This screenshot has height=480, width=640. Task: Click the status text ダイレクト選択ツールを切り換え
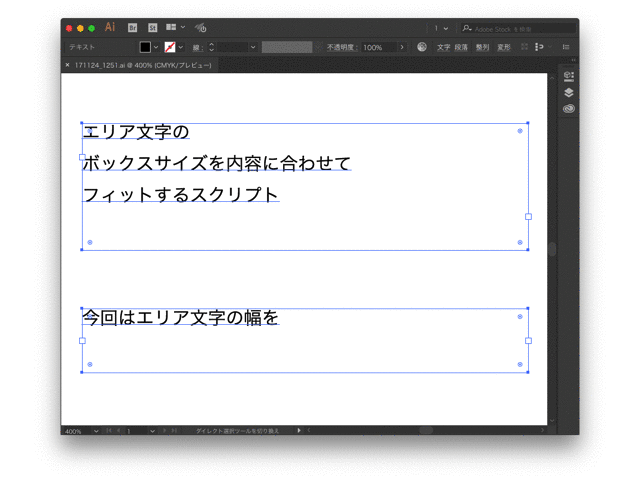pyautogui.click(x=237, y=431)
